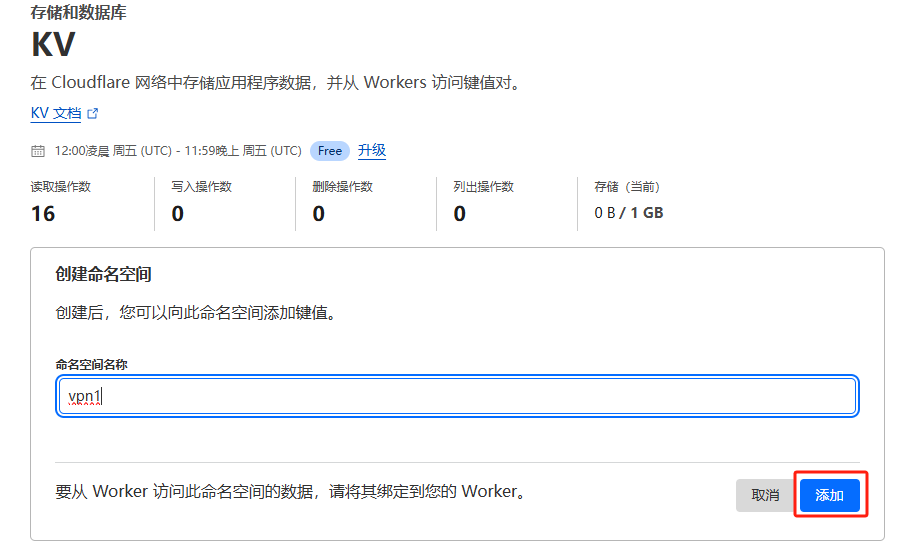This screenshot has height=548, width=907.
Task: Select the Cloudflare network description sentence
Action: (276, 83)
